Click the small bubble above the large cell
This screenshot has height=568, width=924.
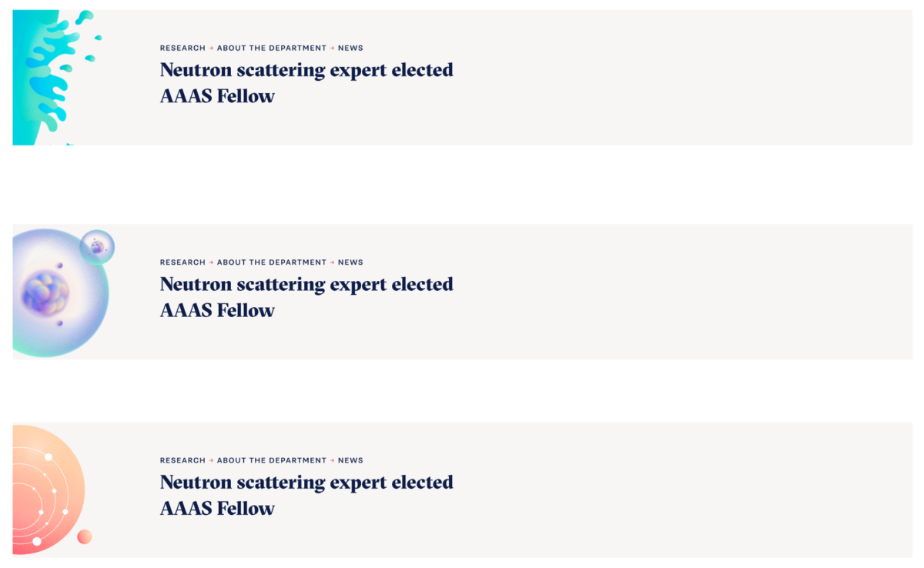coord(97,247)
